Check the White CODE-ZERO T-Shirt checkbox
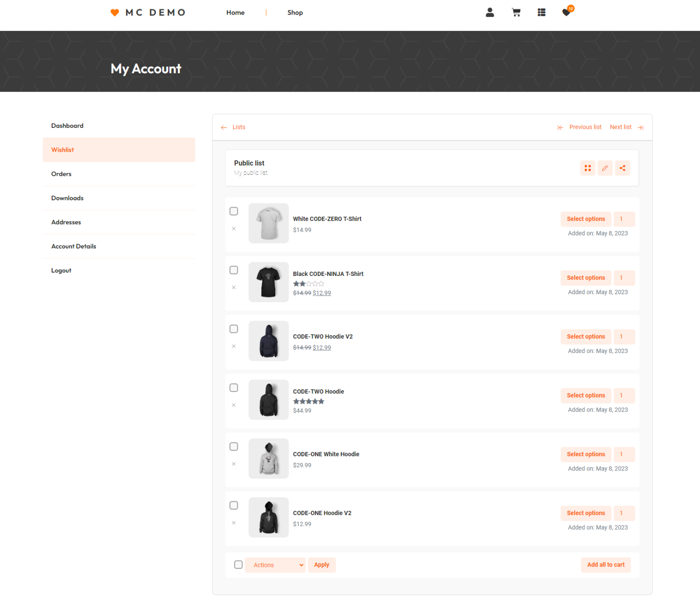 click(234, 211)
